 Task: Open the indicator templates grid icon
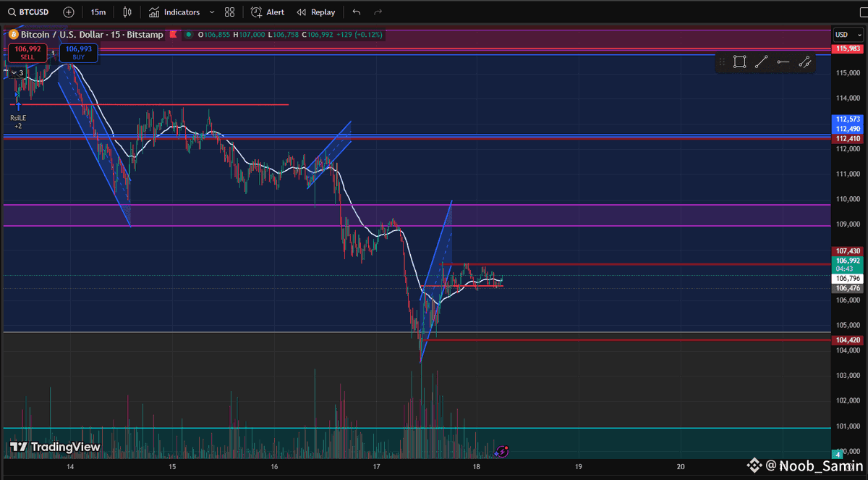[229, 12]
